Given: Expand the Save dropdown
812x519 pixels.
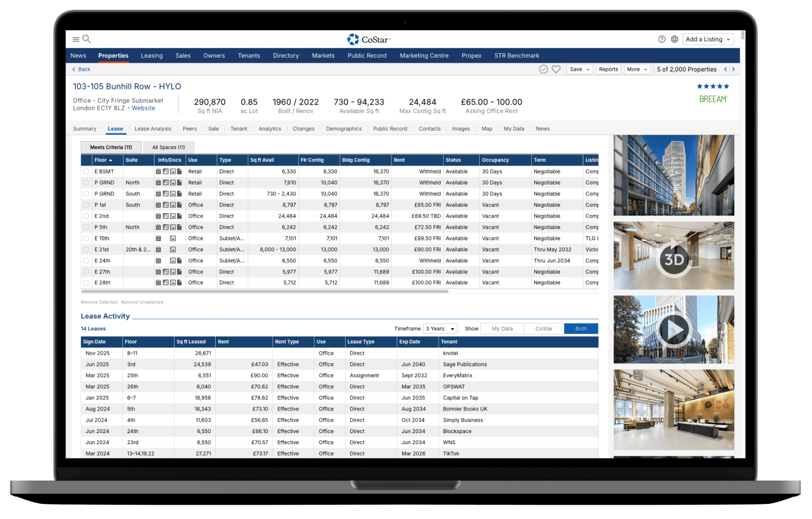Looking at the screenshot, I should tap(579, 69).
